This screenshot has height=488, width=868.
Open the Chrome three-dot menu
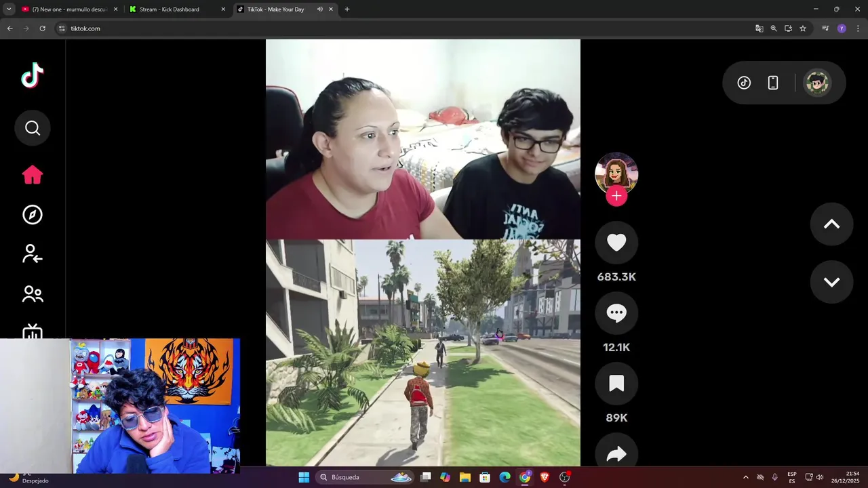(858, 28)
